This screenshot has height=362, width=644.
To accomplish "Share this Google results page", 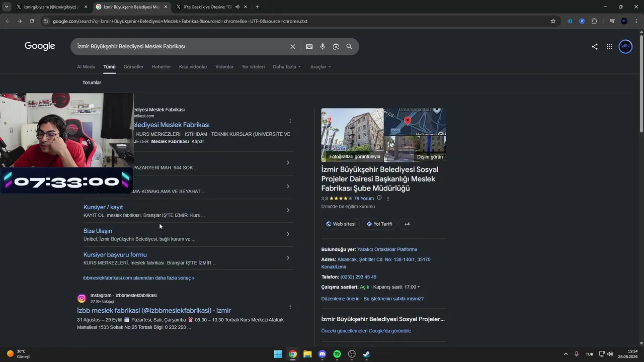I will coord(595,47).
